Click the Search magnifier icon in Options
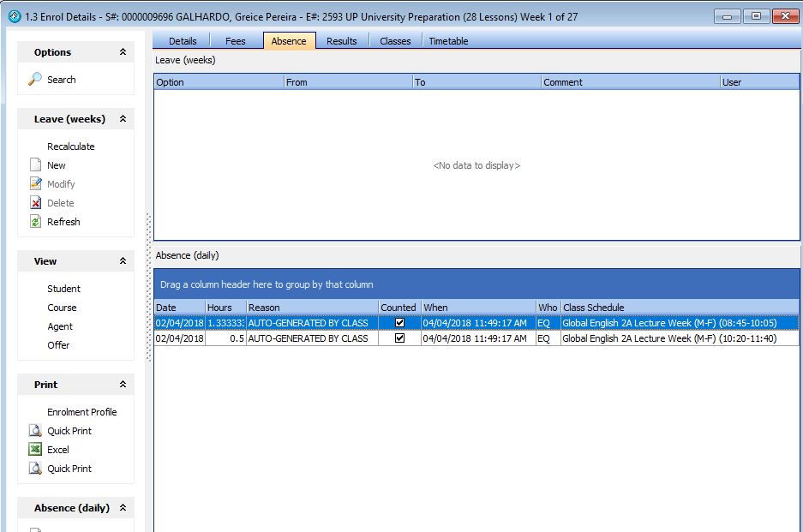 [x=35, y=79]
